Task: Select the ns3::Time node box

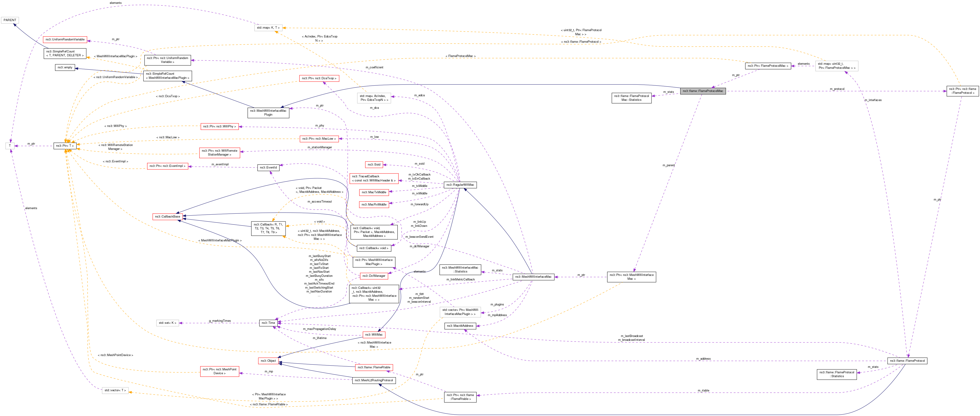Action: 268,323
